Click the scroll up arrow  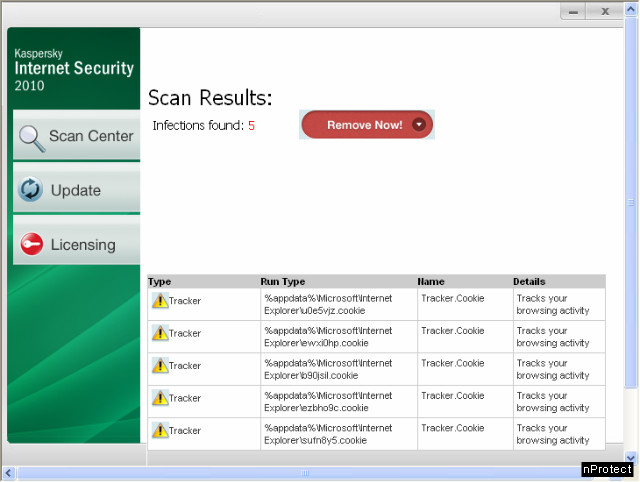point(631,9)
